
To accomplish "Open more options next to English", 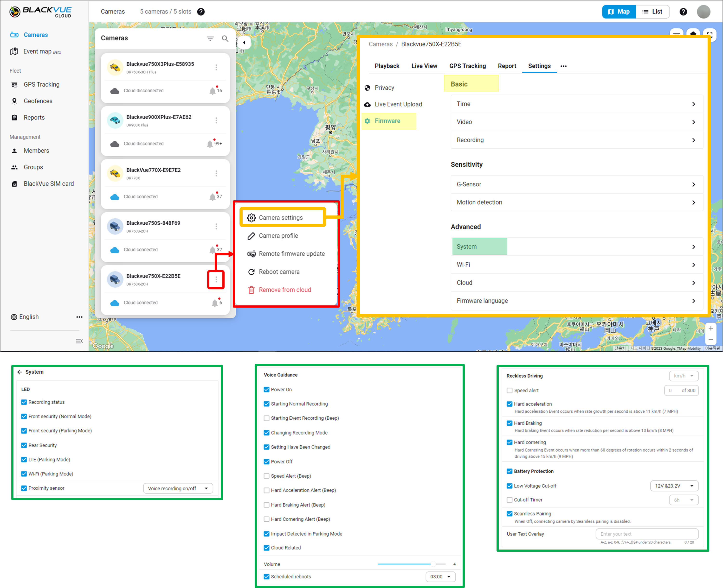I will pos(79,317).
